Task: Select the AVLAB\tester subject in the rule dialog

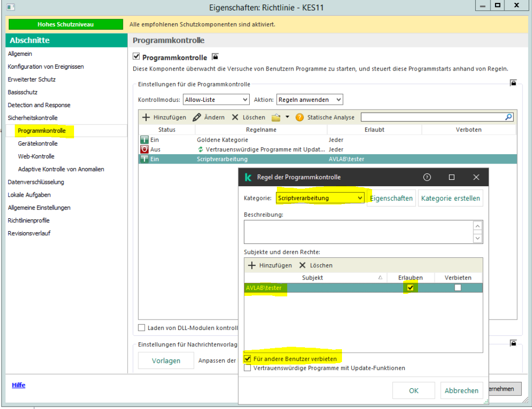Action: (264, 287)
